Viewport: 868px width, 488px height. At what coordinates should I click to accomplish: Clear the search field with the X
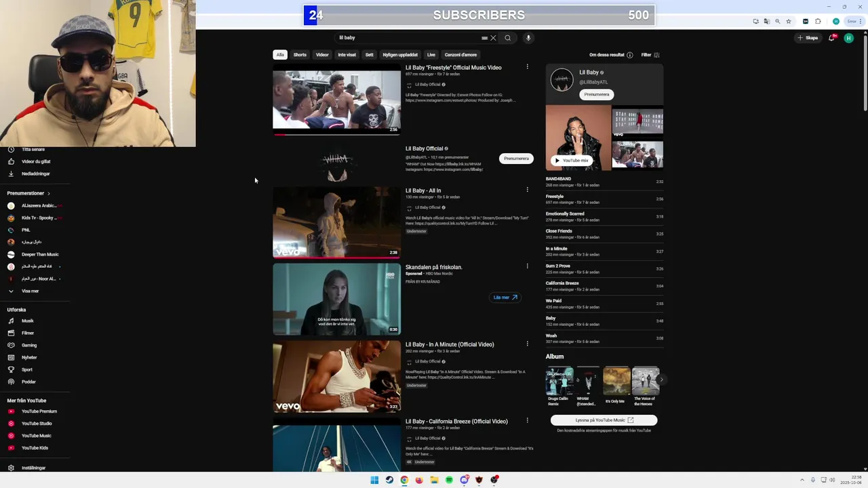click(493, 38)
